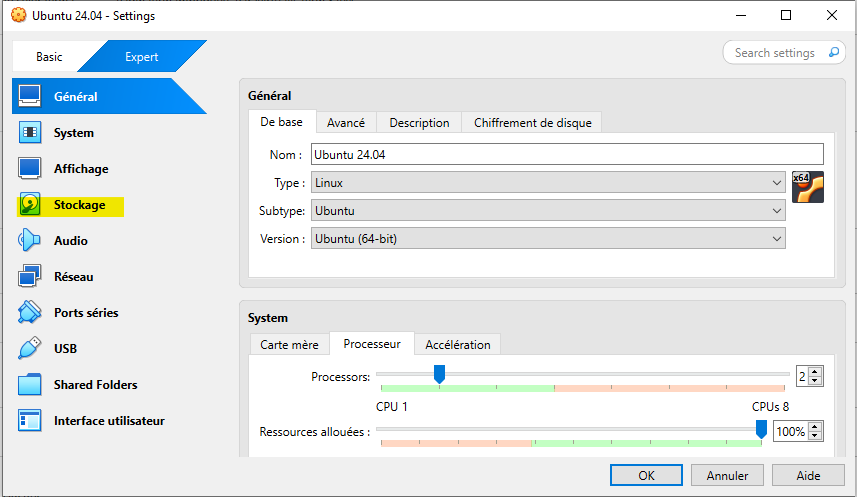Viewport: 857px width, 497px height.
Task: Expand the Version dropdown Ubuntu (64-bit)
Action: click(547, 239)
